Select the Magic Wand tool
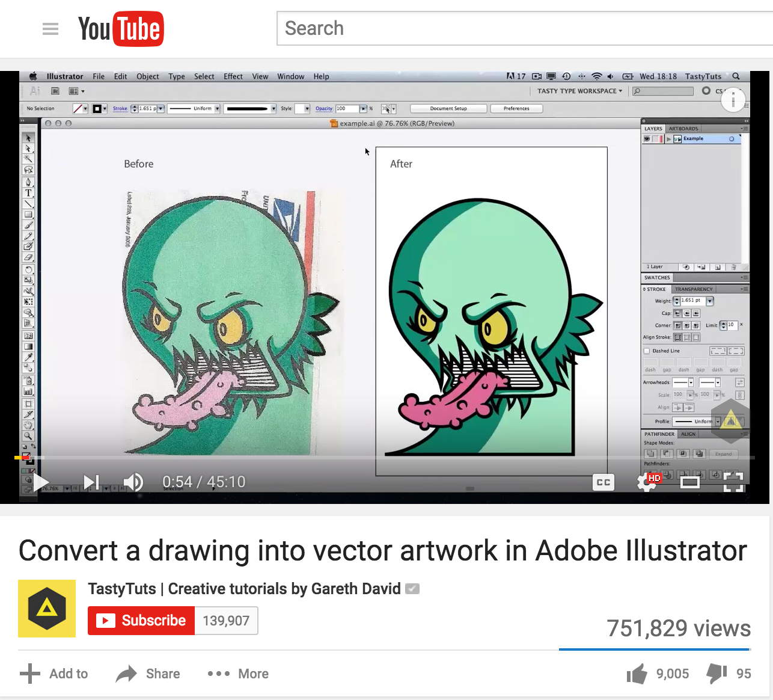The width and height of the screenshot is (773, 700). pyautogui.click(x=28, y=159)
